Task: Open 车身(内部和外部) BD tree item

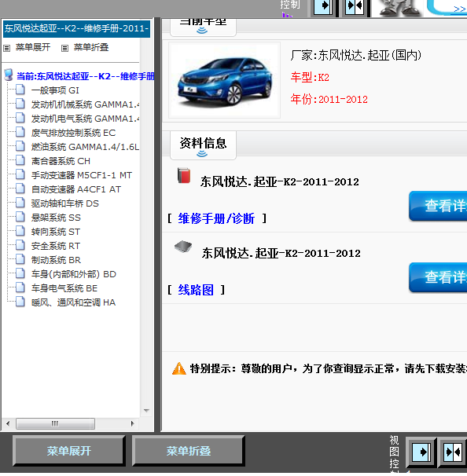Action: tap(74, 274)
